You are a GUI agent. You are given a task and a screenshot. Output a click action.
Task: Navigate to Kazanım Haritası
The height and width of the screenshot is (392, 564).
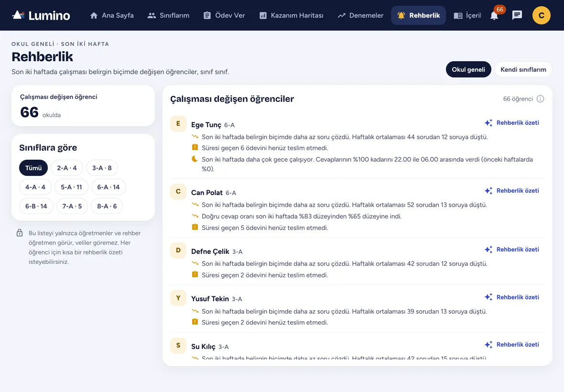pos(292,15)
